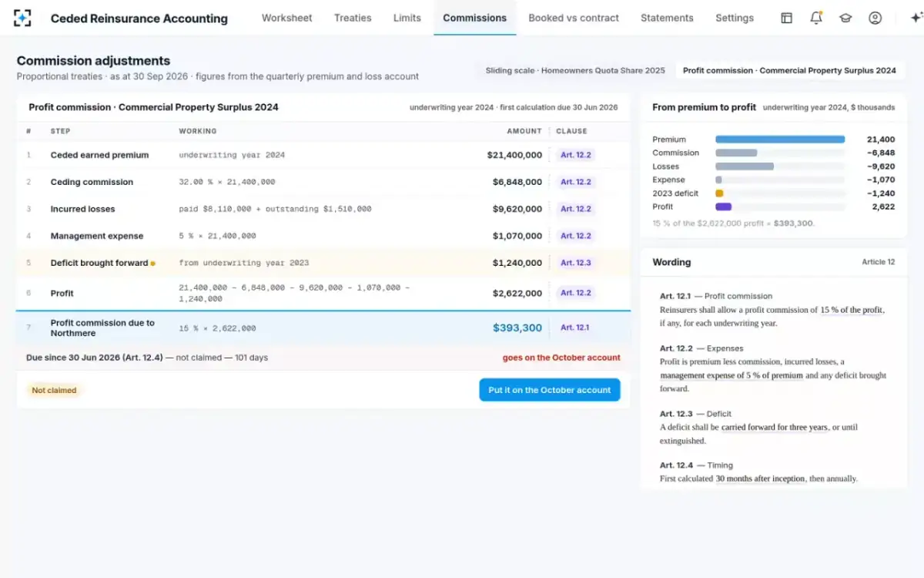The height and width of the screenshot is (578, 924).
Task: Click the $393,300 amount
Action: 517,328
